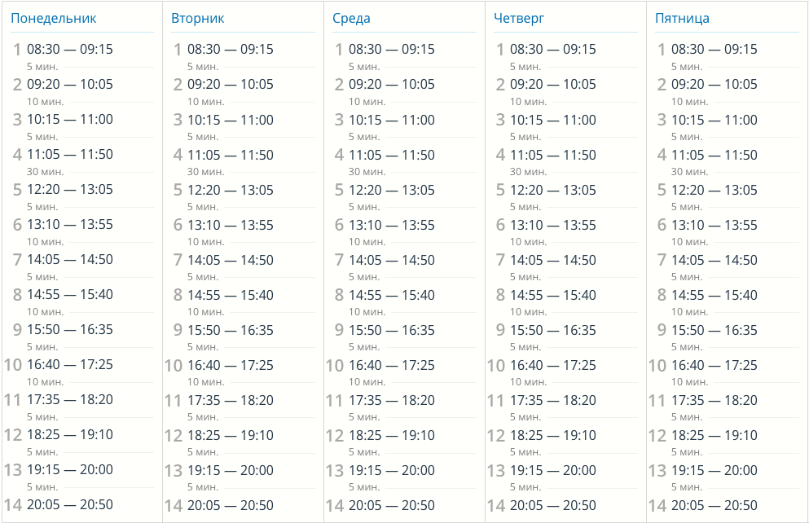Select lesson 13 19:15 — 20:00 on Среда
The image size is (809, 532).
392,470
